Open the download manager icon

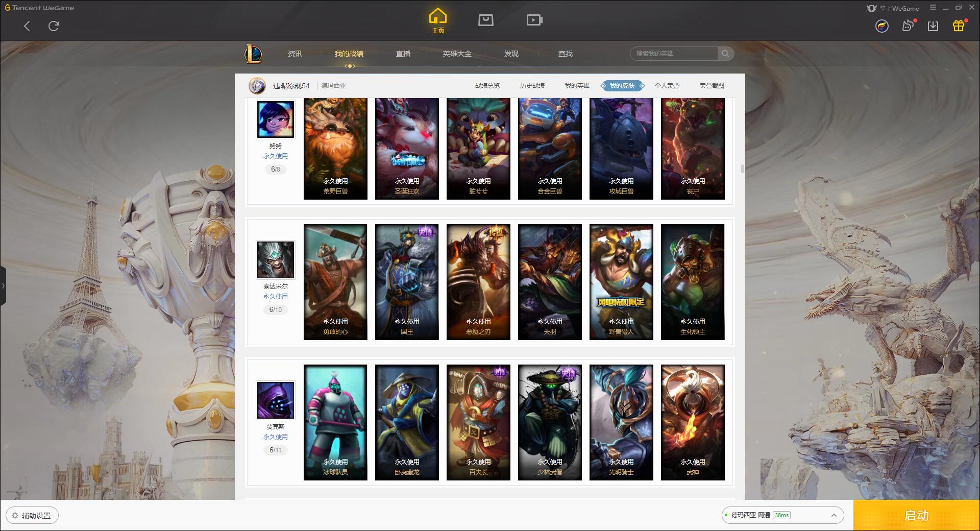pos(933,26)
